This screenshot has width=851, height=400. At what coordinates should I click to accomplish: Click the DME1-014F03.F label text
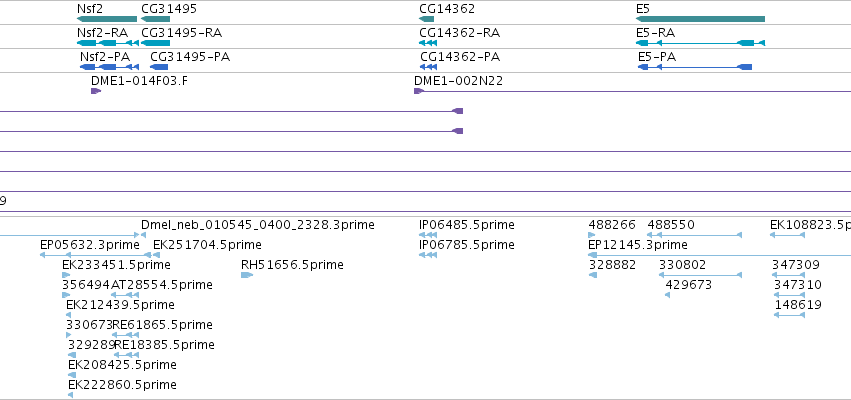[x=139, y=81]
